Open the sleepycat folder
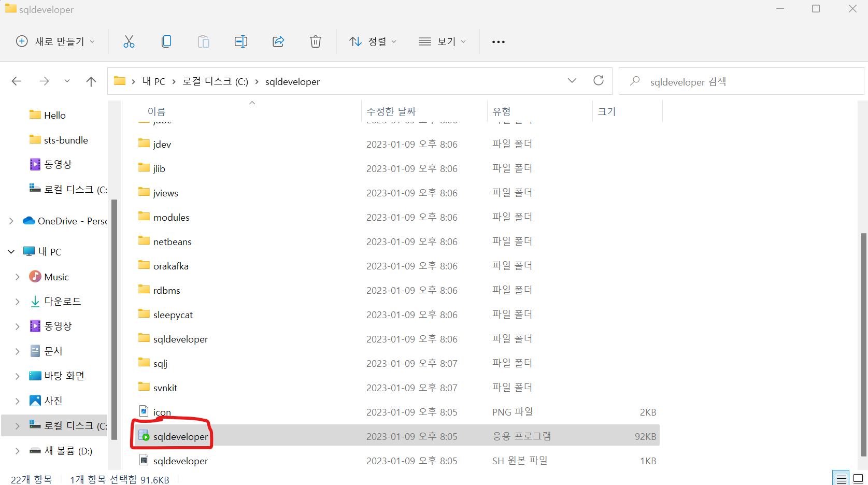Viewport: 868px width, 485px height. pyautogui.click(x=396, y=315)
